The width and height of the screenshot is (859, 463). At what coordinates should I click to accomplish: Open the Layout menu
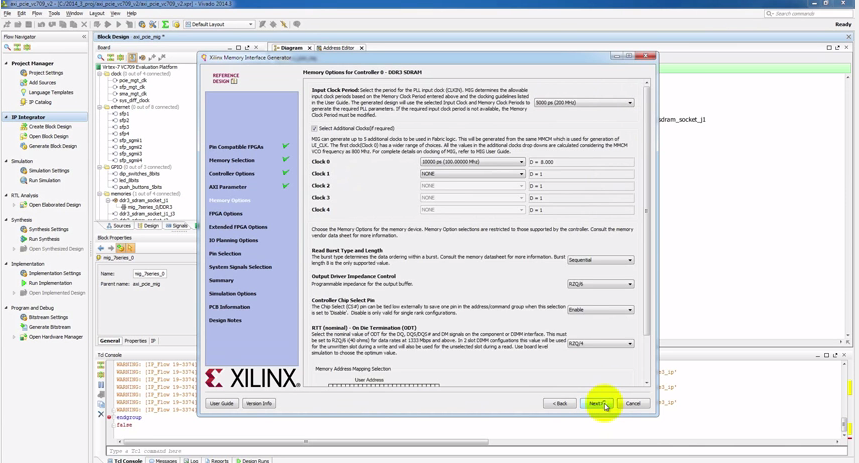(96, 13)
